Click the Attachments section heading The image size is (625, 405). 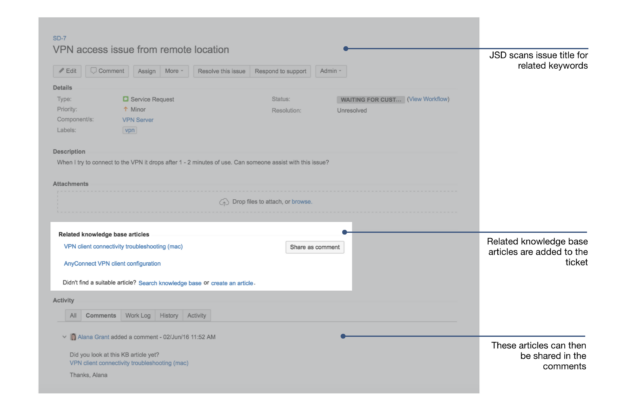tap(71, 184)
